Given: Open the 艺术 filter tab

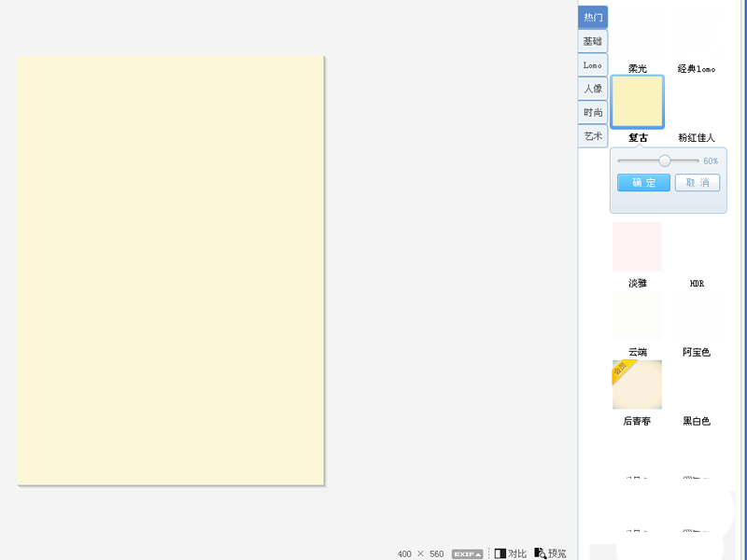Looking at the screenshot, I should [x=593, y=136].
